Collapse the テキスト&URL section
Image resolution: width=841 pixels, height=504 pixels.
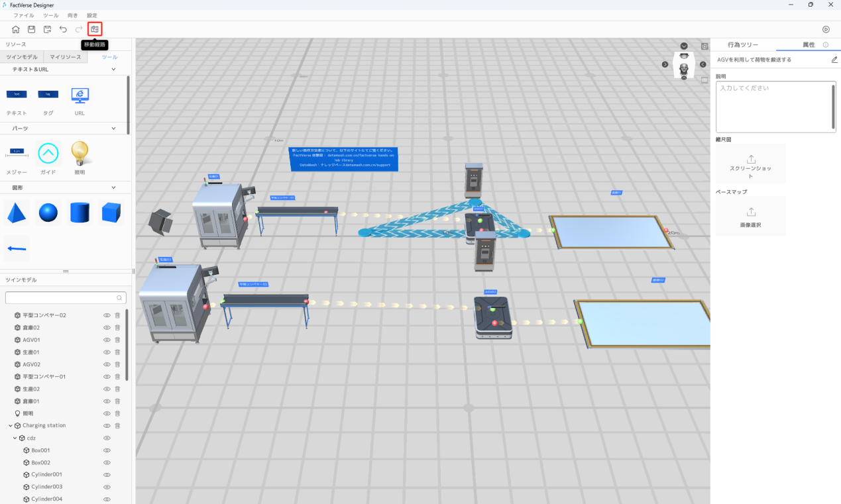coord(113,69)
